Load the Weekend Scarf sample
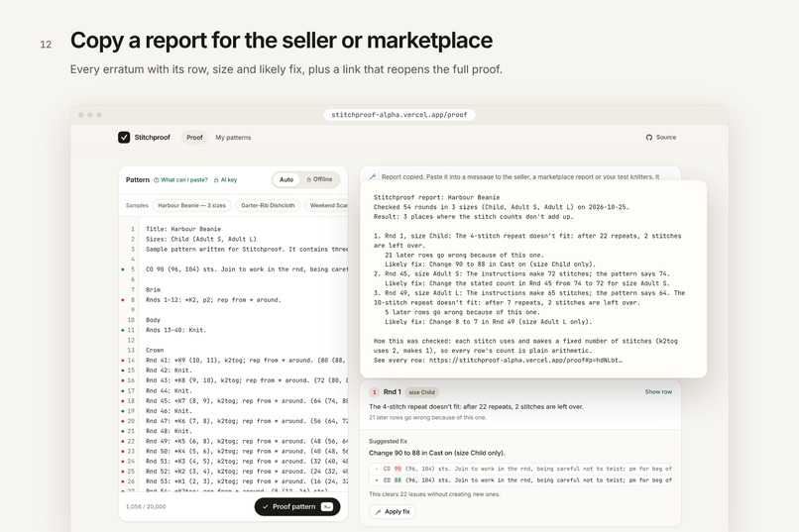Screen dimensions: 799x532 pos(327,206)
